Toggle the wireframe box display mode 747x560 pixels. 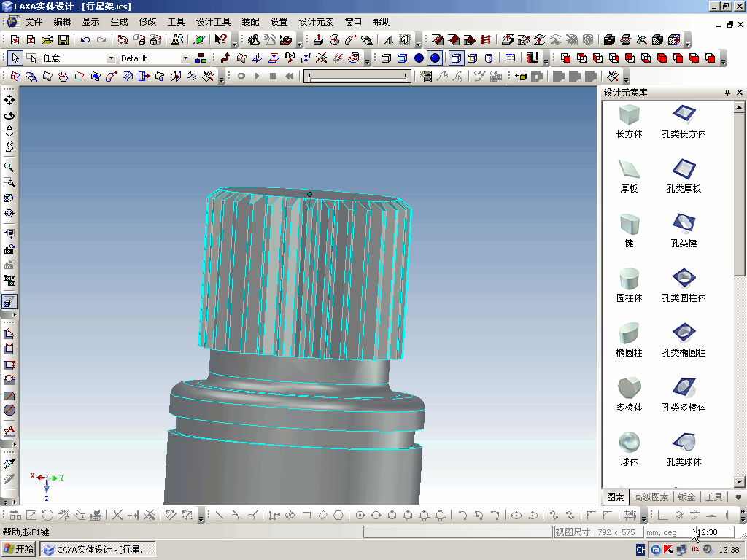point(387,58)
